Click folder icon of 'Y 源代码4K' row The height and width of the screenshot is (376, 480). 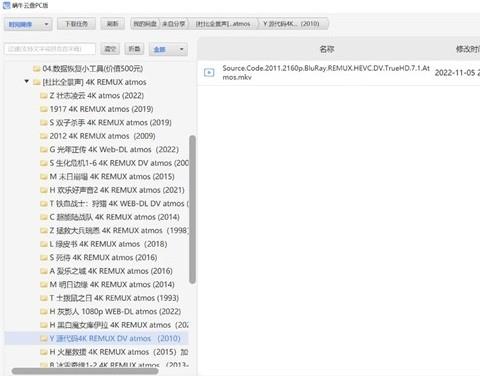pyautogui.click(x=44, y=338)
